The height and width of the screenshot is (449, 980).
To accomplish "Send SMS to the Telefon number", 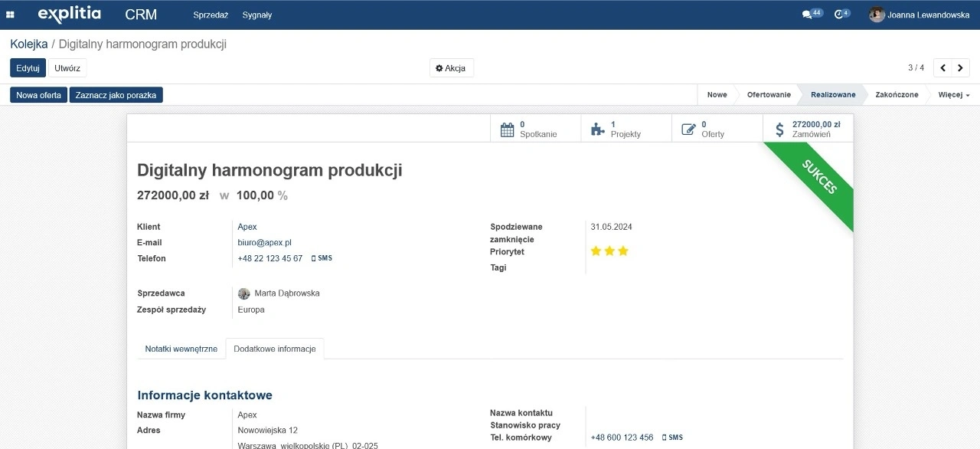I will click(x=322, y=258).
